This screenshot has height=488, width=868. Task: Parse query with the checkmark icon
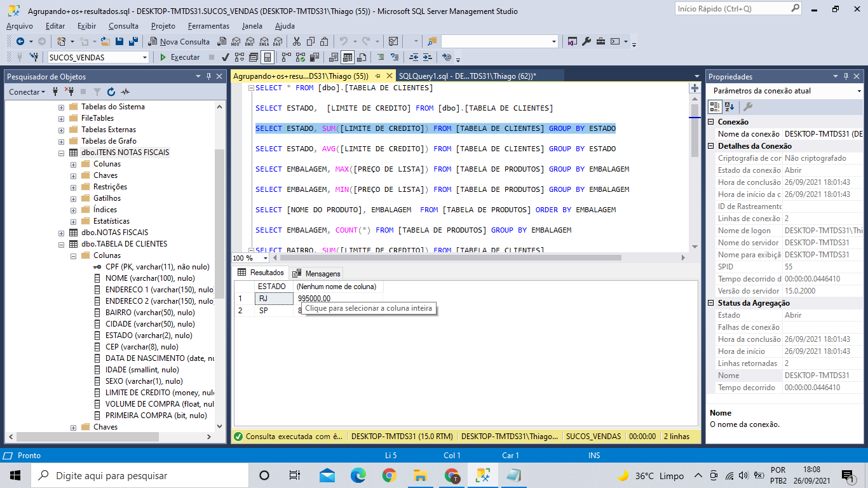tap(225, 57)
